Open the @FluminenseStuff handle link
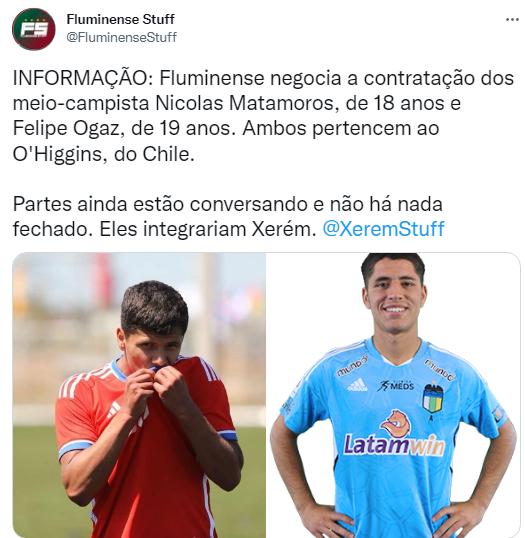Viewport: 525px width, 538px height. 121,37
